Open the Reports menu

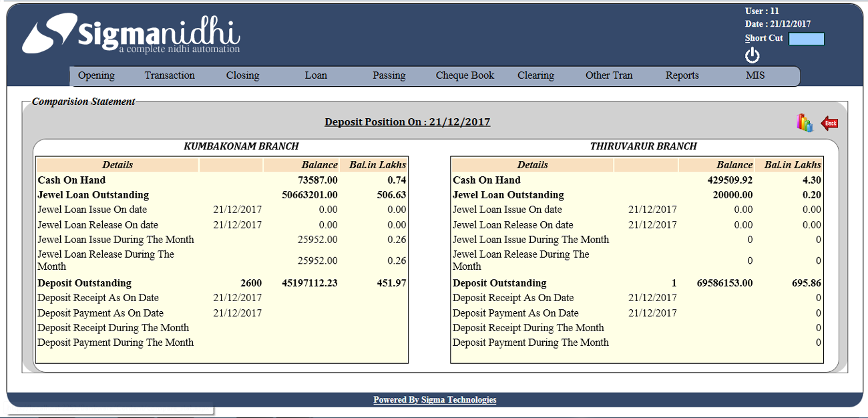click(682, 75)
